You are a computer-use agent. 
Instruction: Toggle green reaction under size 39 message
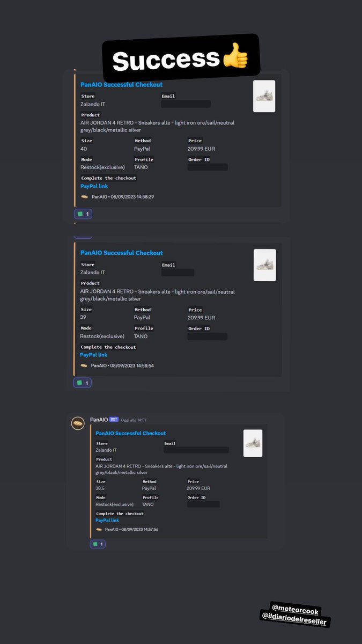[x=83, y=383]
